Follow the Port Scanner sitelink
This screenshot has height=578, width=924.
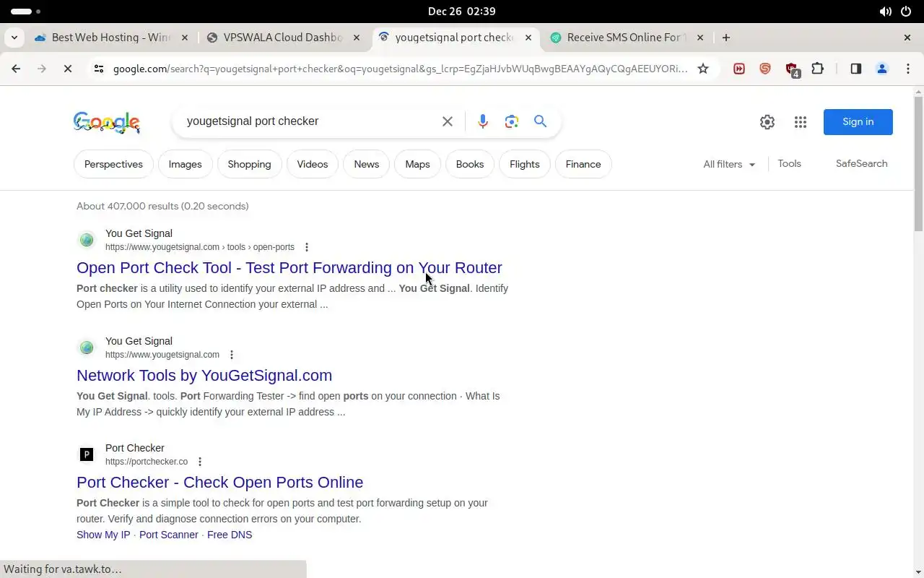[x=169, y=535]
